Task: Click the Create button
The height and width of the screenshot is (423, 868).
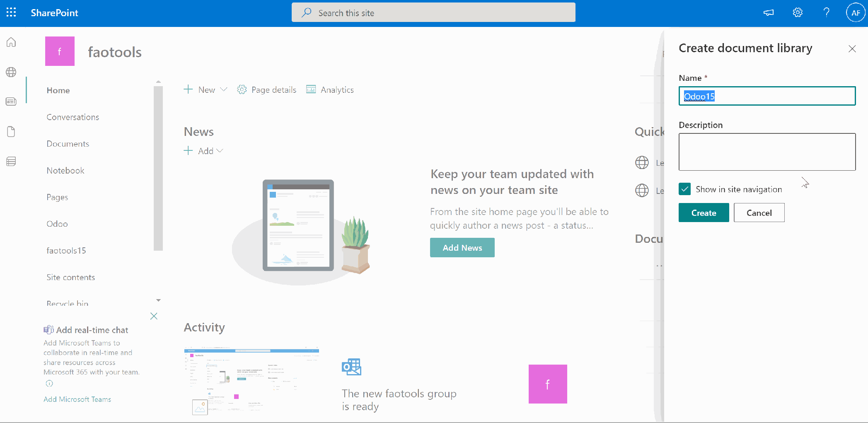Action: pos(704,213)
